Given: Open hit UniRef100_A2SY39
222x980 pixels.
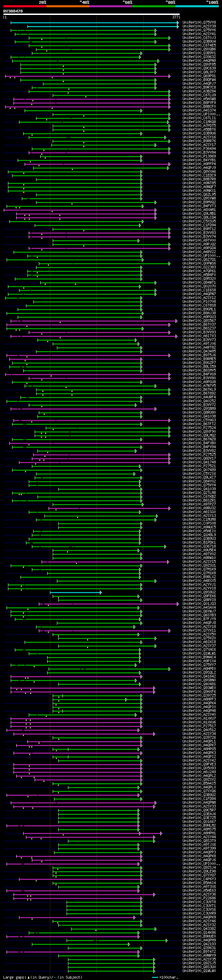Looking at the screenshot, I should coord(199,26).
